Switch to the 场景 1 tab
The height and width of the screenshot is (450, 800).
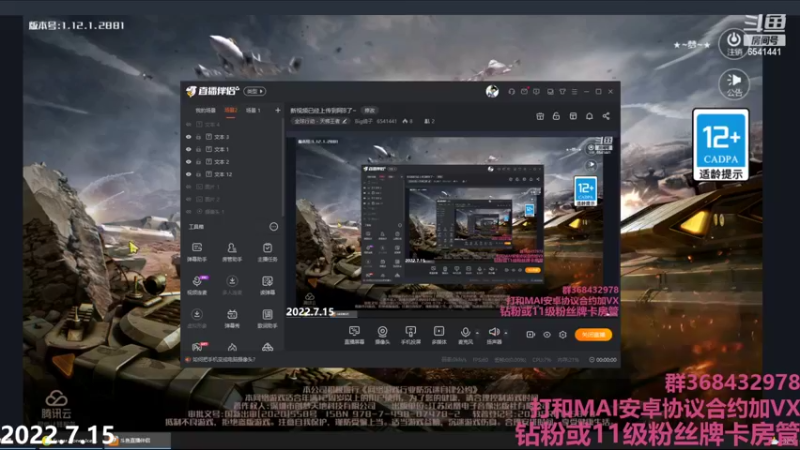[253, 110]
